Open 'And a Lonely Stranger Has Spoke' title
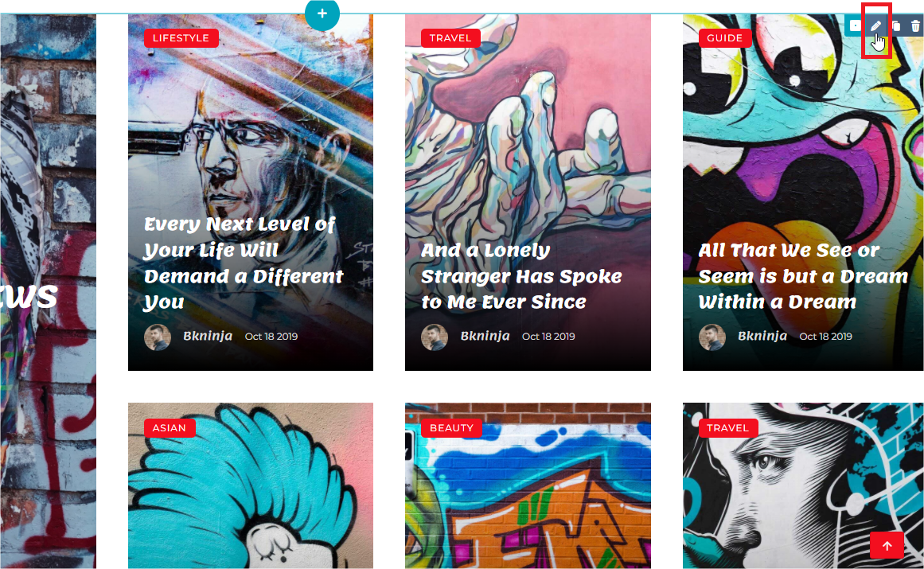The image size is (924, 569). 521,276
